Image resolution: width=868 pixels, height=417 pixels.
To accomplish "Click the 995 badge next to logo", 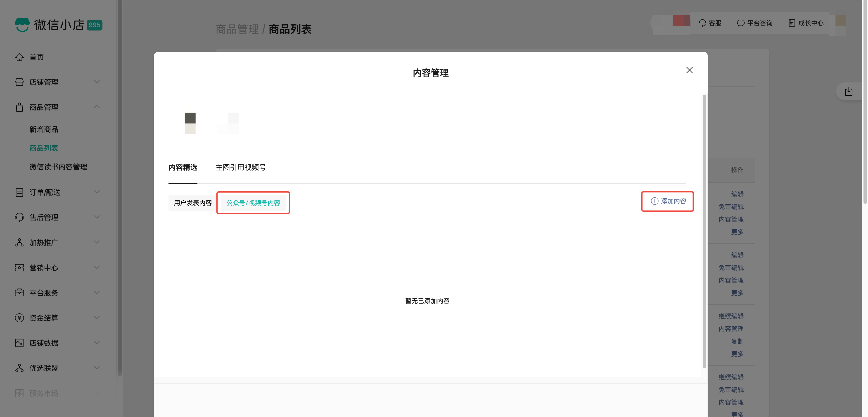I will pyautogui.click(x=94, y=25).
